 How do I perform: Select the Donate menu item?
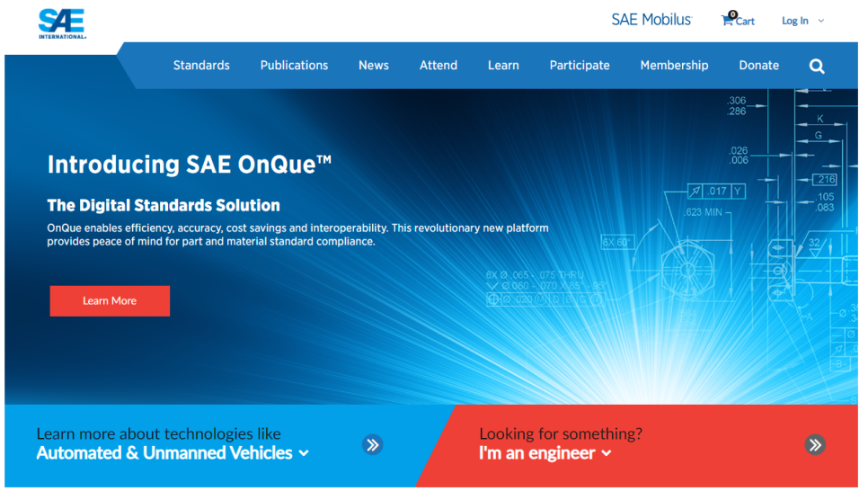759,66
